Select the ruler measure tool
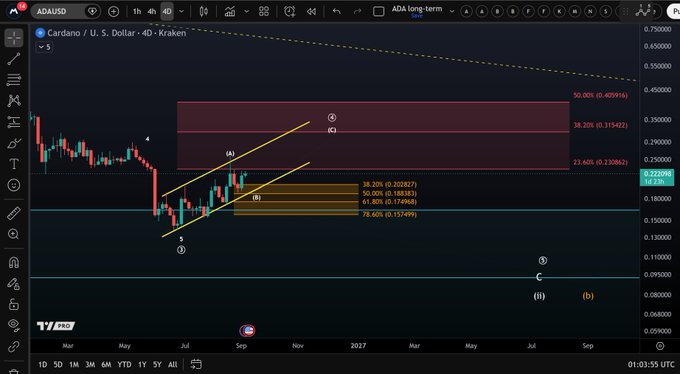Image resolution: width=680 pixels, height=374 pixels. (14, 213)
